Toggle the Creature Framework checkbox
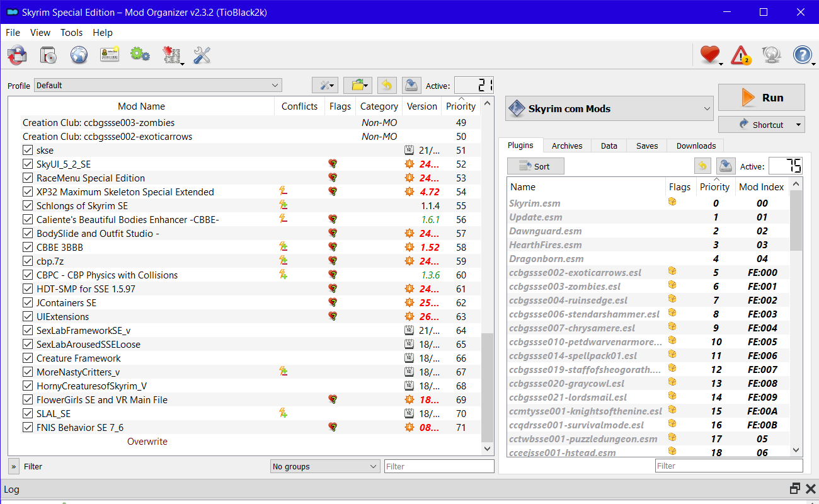Image resolution: width=819 pixels, height=504 pixels. 27,358
